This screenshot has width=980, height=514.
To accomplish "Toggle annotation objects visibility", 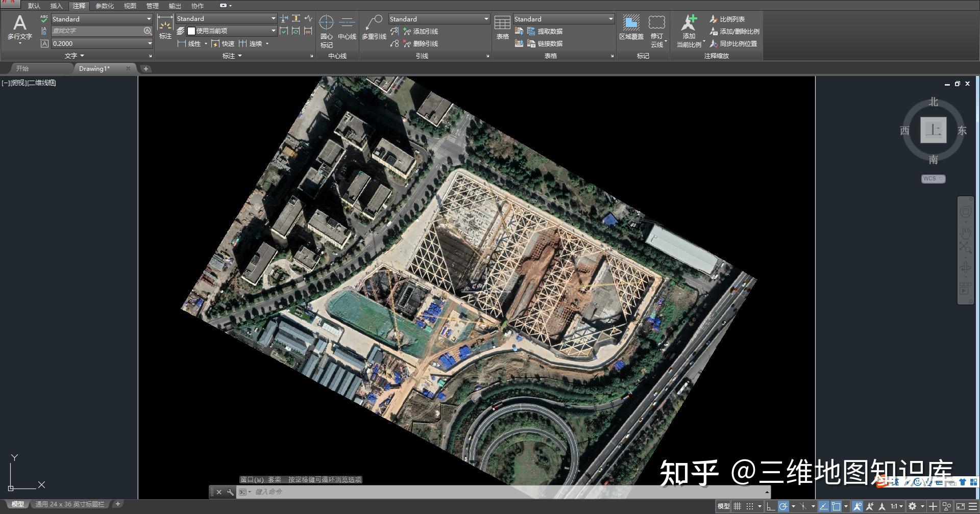I will 857,506.
